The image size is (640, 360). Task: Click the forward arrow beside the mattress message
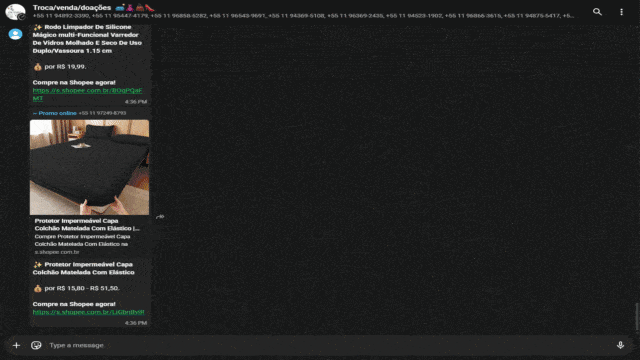[160, 216]
